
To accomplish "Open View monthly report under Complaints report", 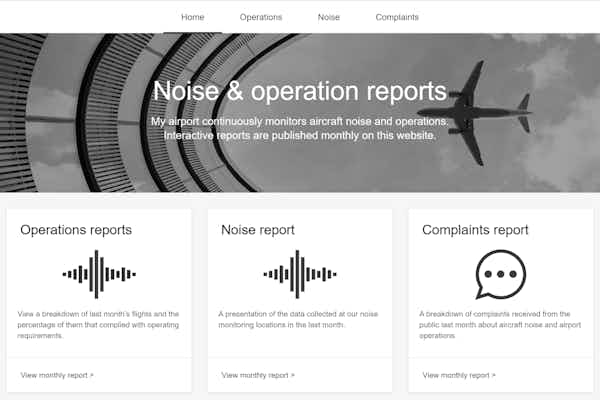I will point(459,375).
